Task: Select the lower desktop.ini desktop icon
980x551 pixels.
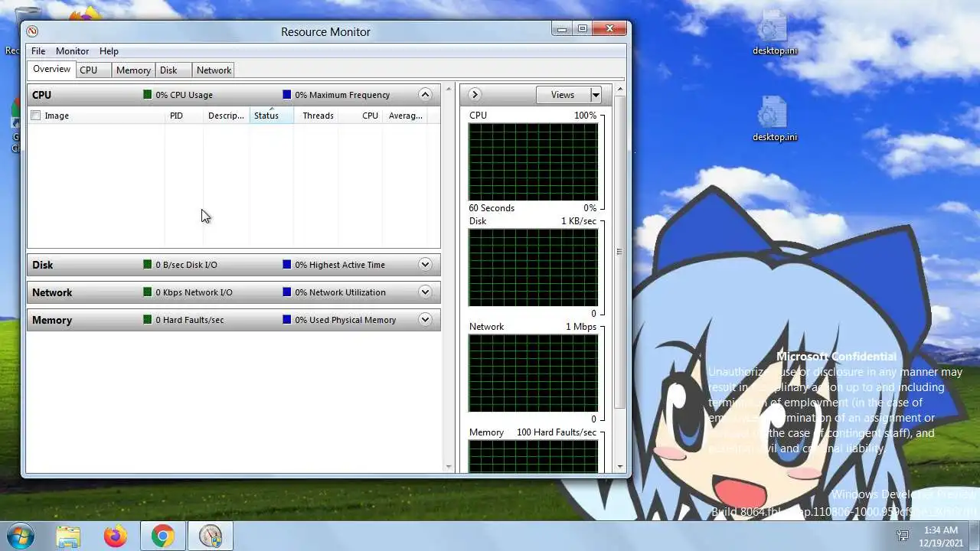Action: click(x=773, y=119)
